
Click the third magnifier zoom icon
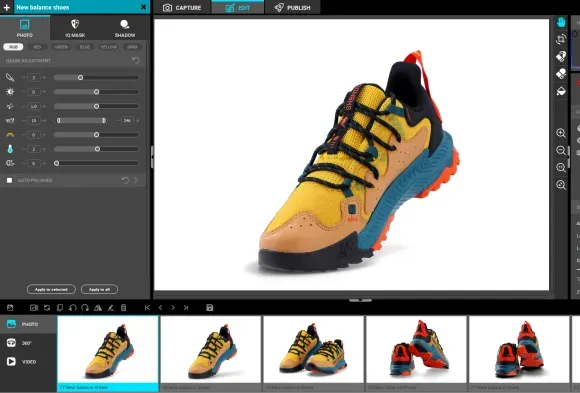pos(561,167)
